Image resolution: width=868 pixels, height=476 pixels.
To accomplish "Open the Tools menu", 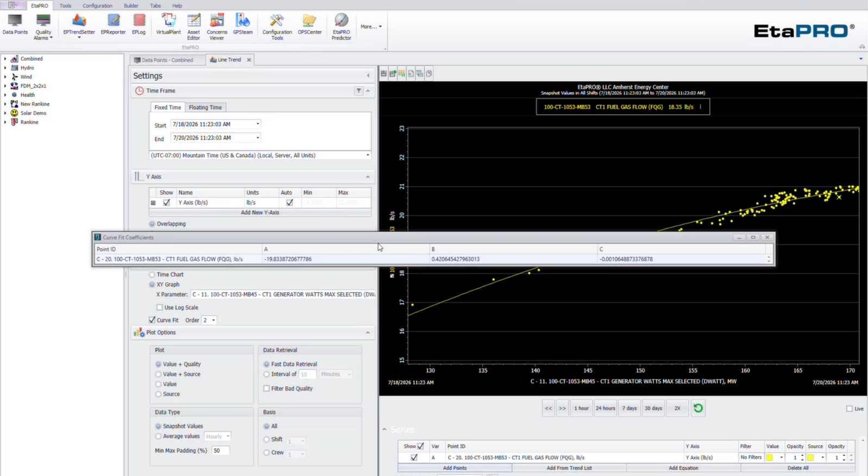I will point(65,6).
